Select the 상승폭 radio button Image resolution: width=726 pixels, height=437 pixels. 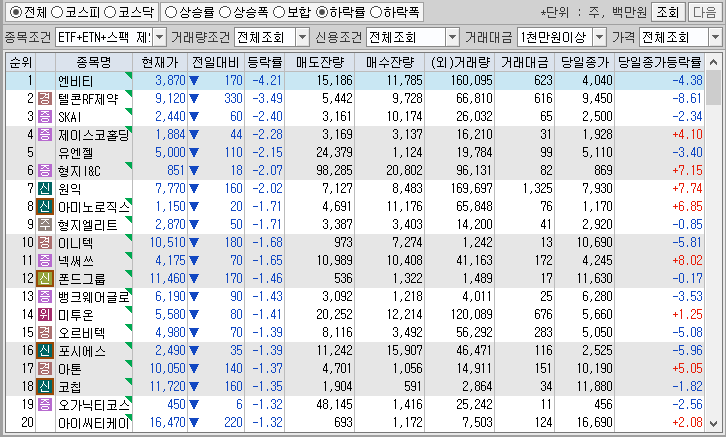pyautogui.click(x=225, y=12)
